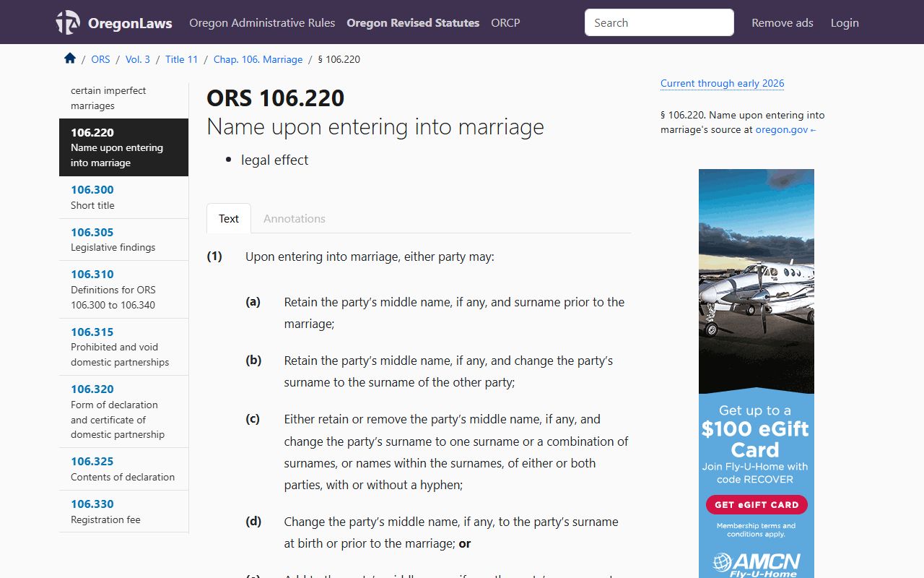The width and height of the screenshot is (924, 578).
Task: Open ORCP in top navigation
Action: (x=505, y=22)
